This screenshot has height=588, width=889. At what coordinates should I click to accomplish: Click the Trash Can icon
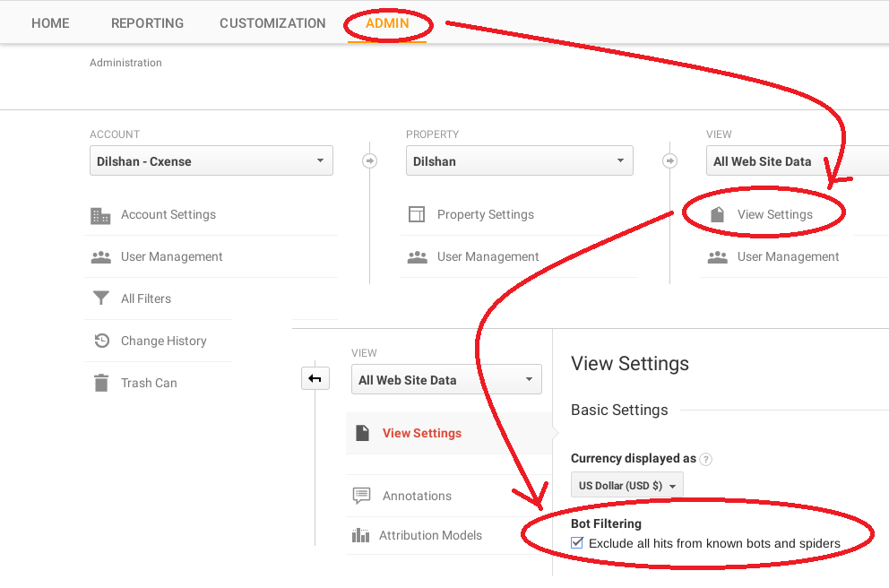click(x=101, y=383)
